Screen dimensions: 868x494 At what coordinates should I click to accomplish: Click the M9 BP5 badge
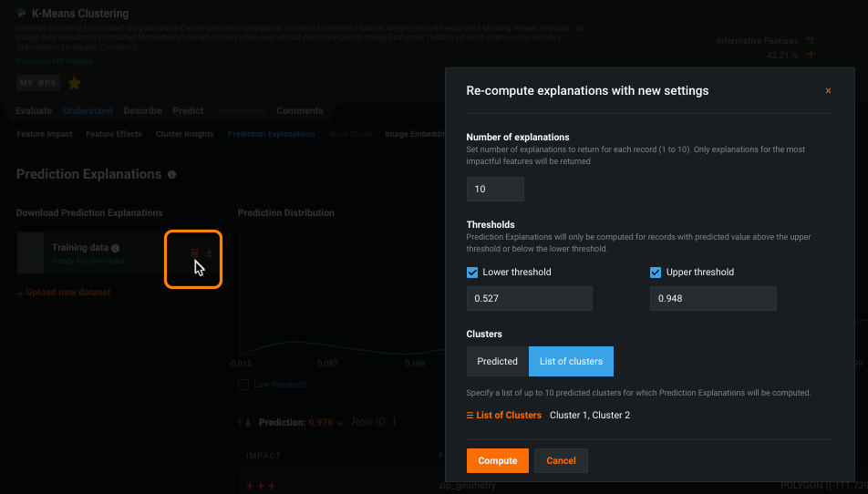37,83
